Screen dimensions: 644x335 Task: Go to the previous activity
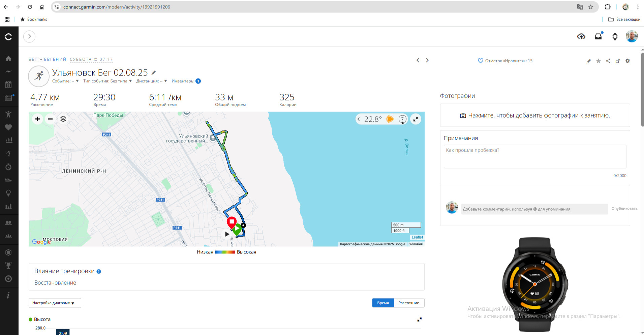point(418,60)
